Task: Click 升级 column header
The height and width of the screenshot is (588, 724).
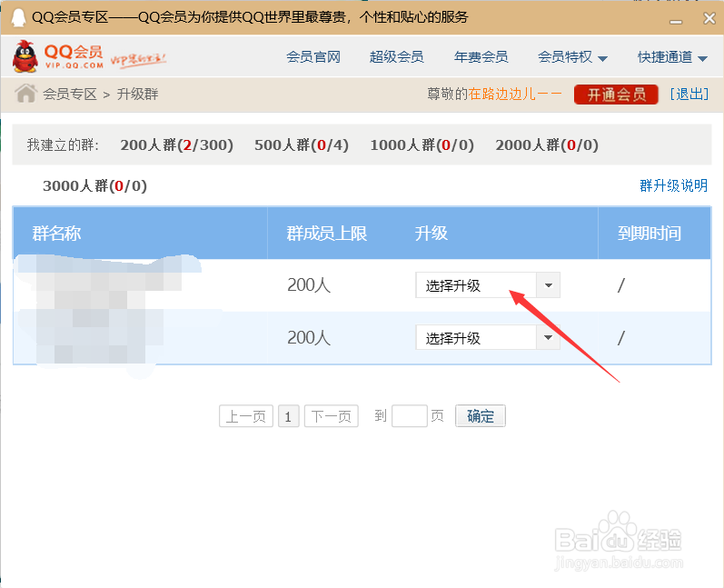Action: pyautogui.click(x=431, y=234)
